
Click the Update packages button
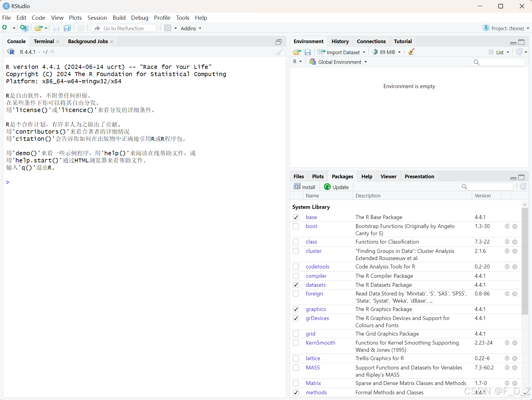(336, 187)
